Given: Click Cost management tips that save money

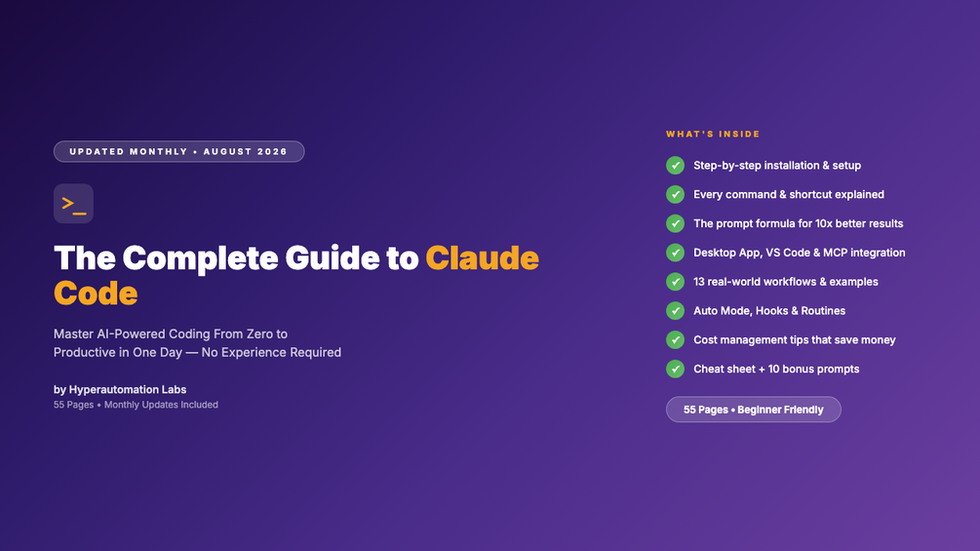Looking at the screenshot, I should [795, 339].
